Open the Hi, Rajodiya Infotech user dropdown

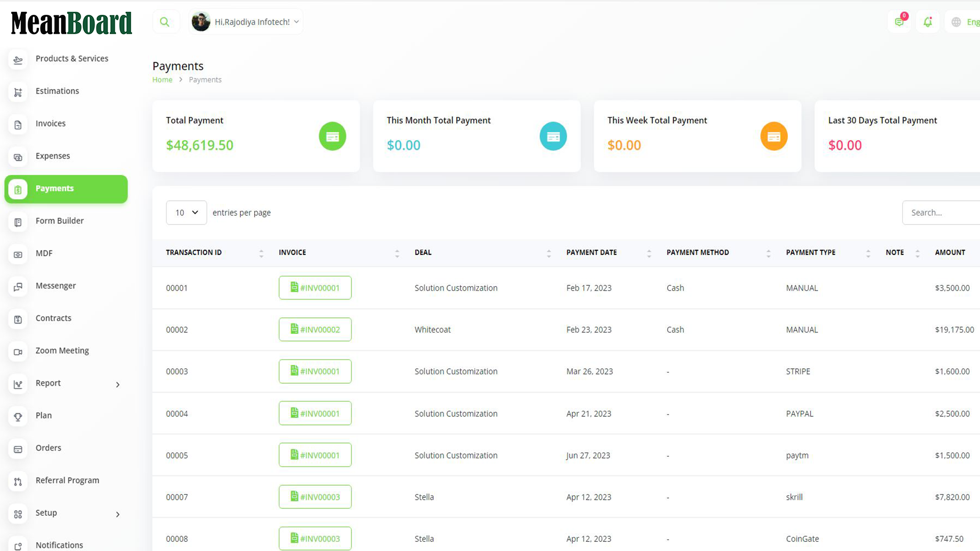(246, 22)
